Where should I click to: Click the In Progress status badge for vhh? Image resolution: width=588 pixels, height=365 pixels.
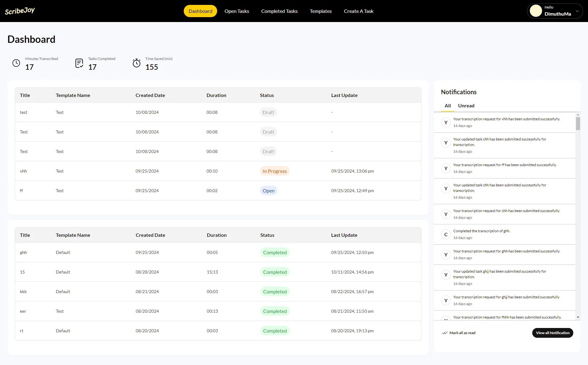pos(275,171)
